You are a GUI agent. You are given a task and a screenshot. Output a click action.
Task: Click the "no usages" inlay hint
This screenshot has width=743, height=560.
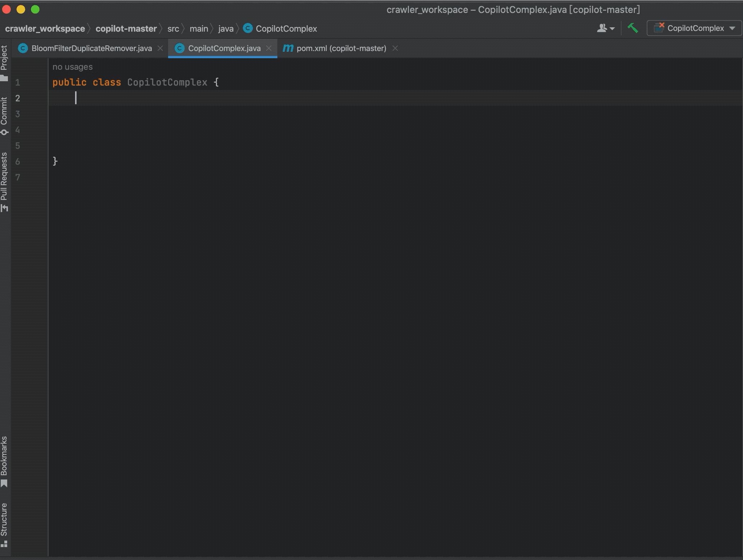point(73,67)
